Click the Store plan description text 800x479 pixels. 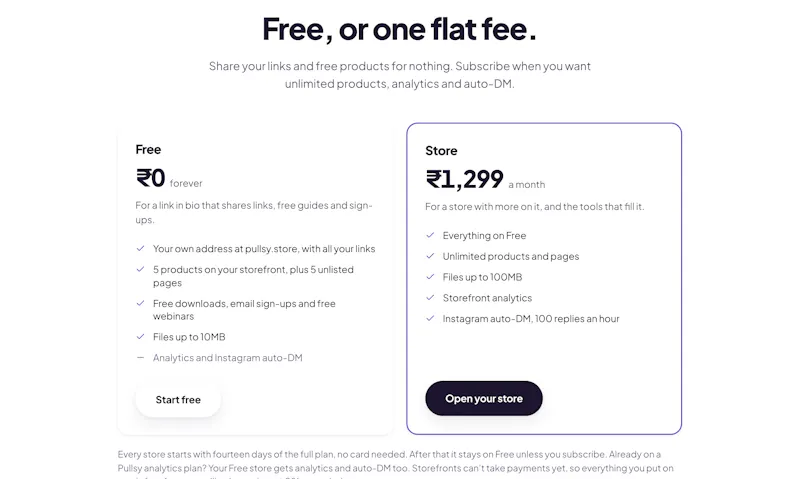point(535,207)
